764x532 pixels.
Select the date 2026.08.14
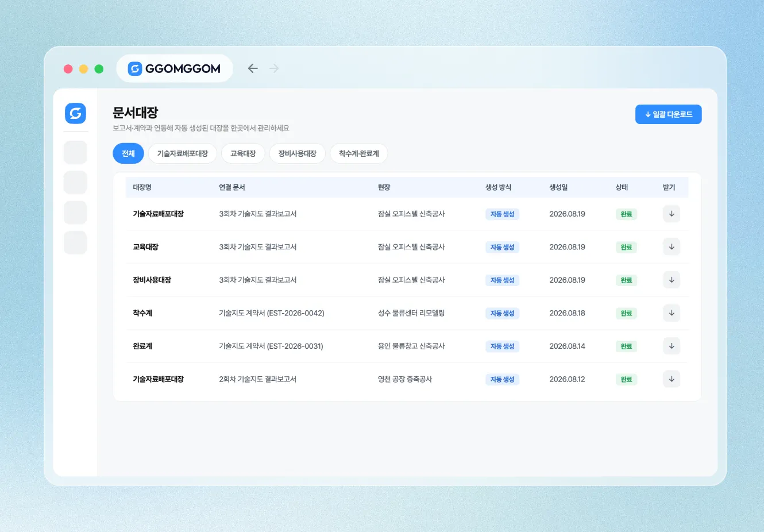[x=568, y=346]
